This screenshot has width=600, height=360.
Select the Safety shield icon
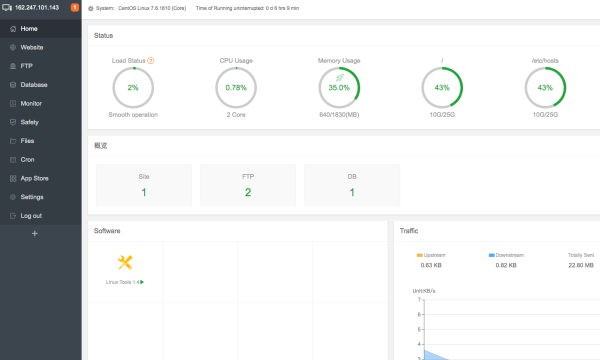click(x=13, y=122)
